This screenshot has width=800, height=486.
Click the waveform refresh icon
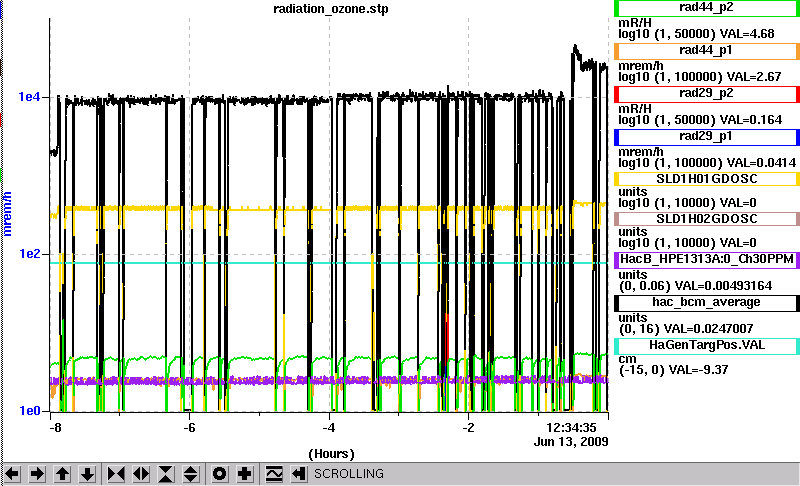point(274,474)
